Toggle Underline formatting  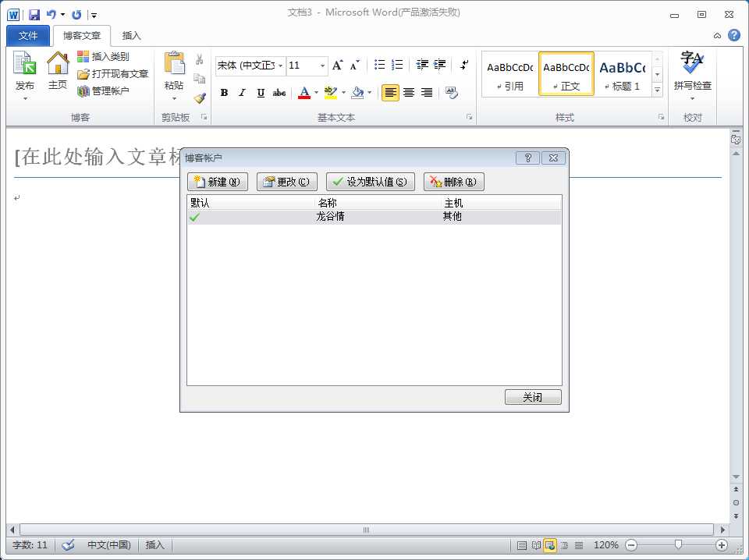[261, 93]
